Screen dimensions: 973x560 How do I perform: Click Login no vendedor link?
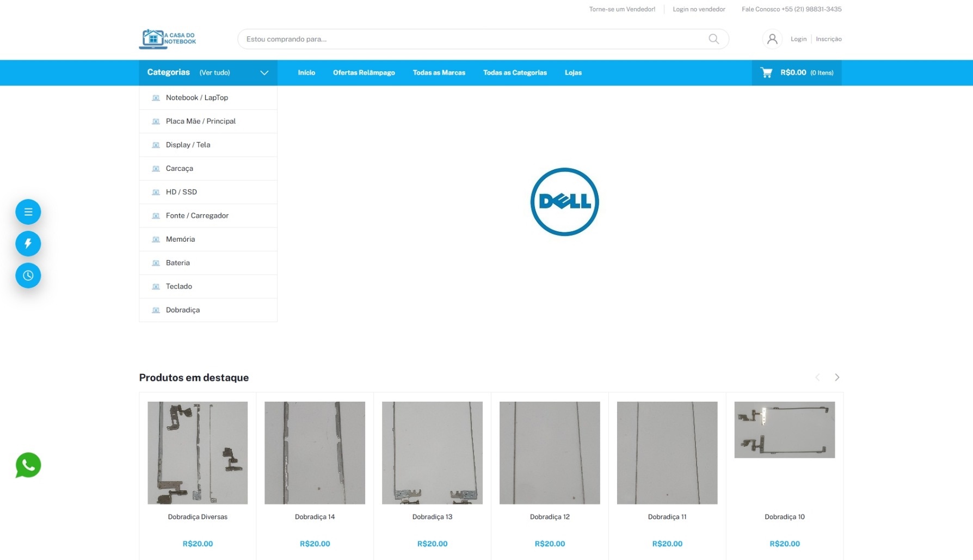(x=699, y=9)
